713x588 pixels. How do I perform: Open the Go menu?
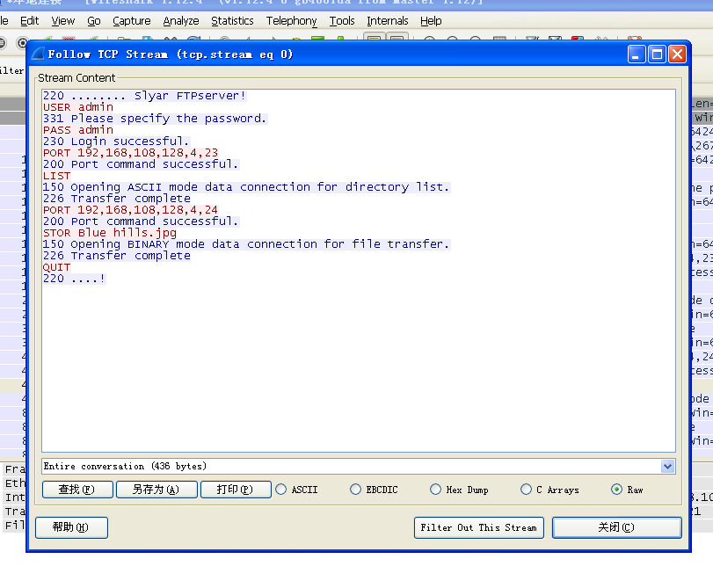point(94,21)
